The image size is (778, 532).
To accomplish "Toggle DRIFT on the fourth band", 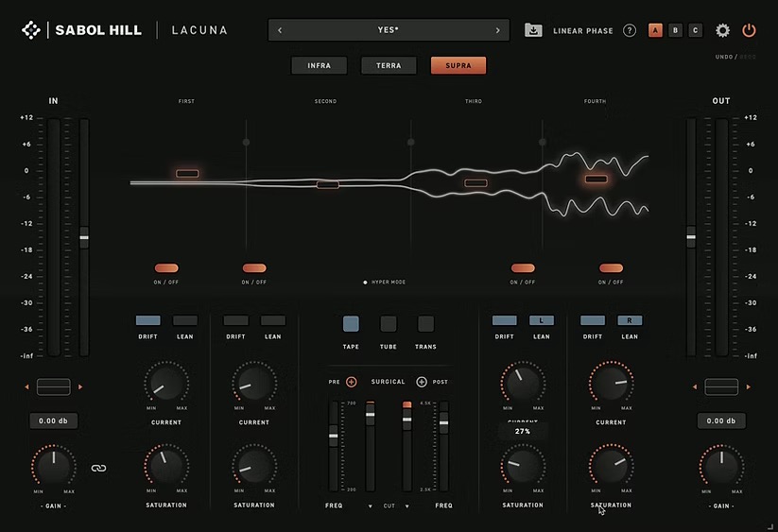I will 593,320.
